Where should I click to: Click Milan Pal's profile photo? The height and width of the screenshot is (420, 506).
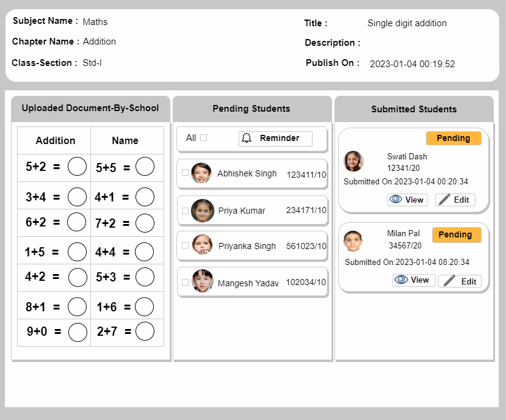pyautogui.click(x=353, y=241)
